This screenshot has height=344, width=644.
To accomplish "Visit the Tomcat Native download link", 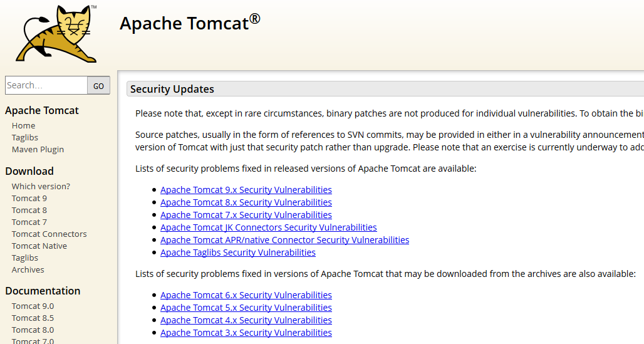I will (39, 246).
